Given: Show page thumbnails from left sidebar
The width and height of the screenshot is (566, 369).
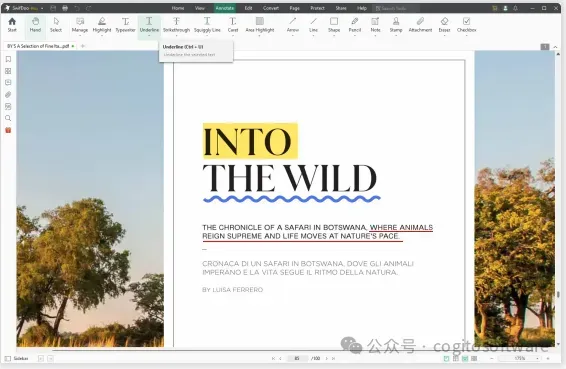Looking at the screenshot, I should (8, 71).
